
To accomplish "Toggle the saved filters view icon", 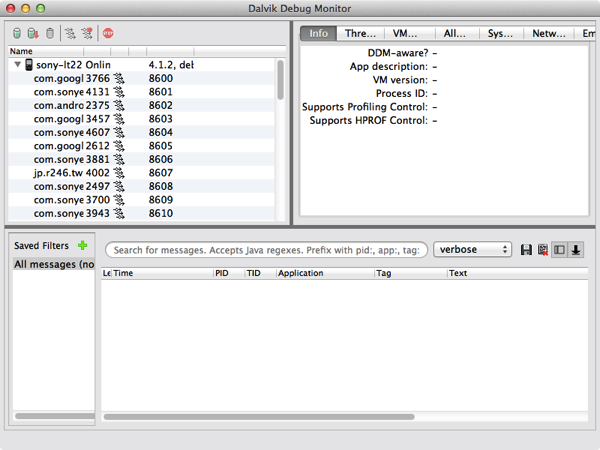I will point(559,250).
